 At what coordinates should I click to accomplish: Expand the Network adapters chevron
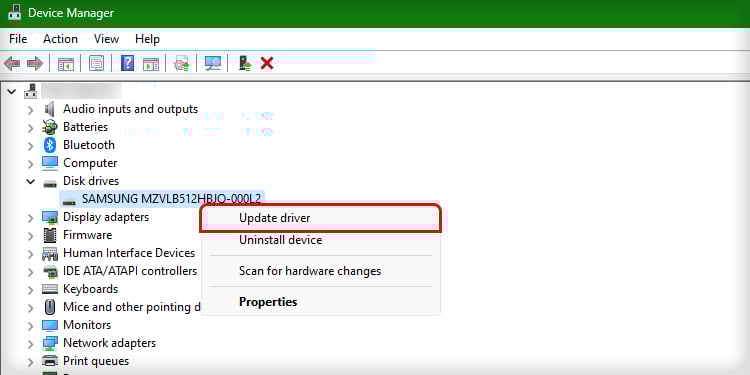click(x=31, y=344)
